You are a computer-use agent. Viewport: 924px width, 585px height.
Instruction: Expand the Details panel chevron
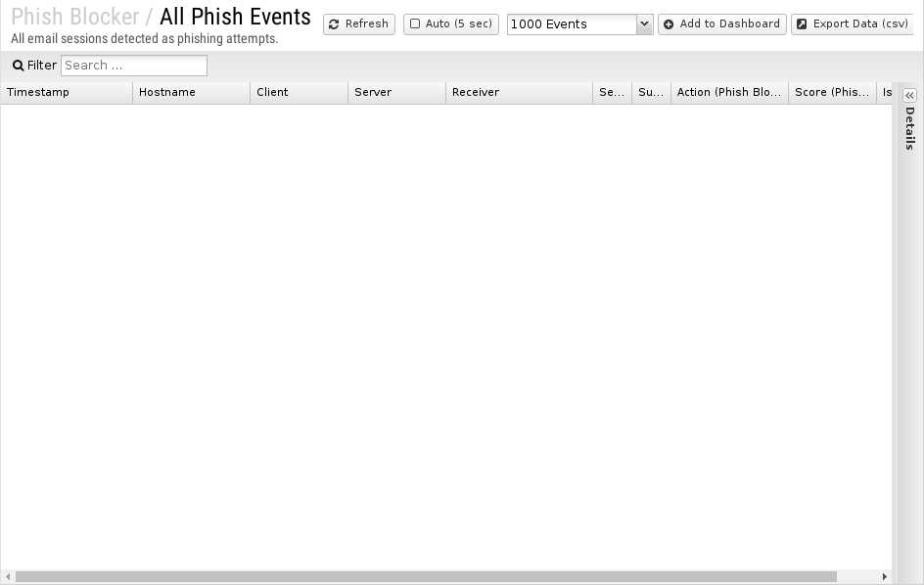[909, 95]
